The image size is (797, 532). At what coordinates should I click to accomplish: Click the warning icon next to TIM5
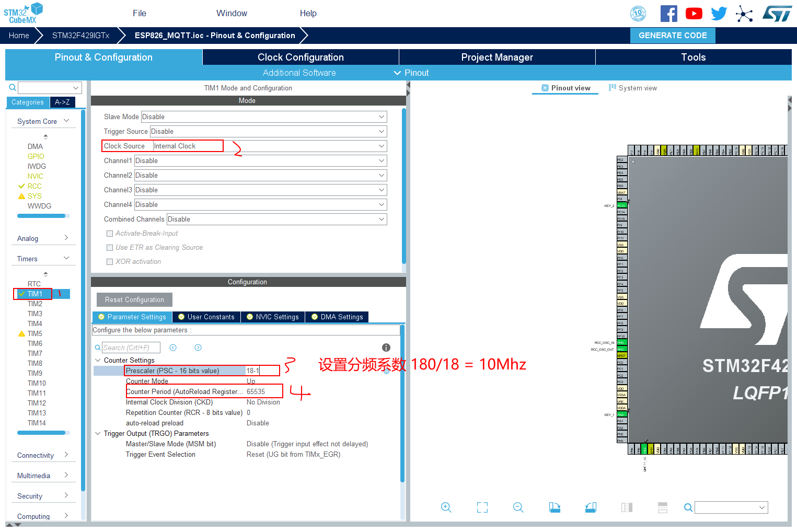[x=21, y=333]
